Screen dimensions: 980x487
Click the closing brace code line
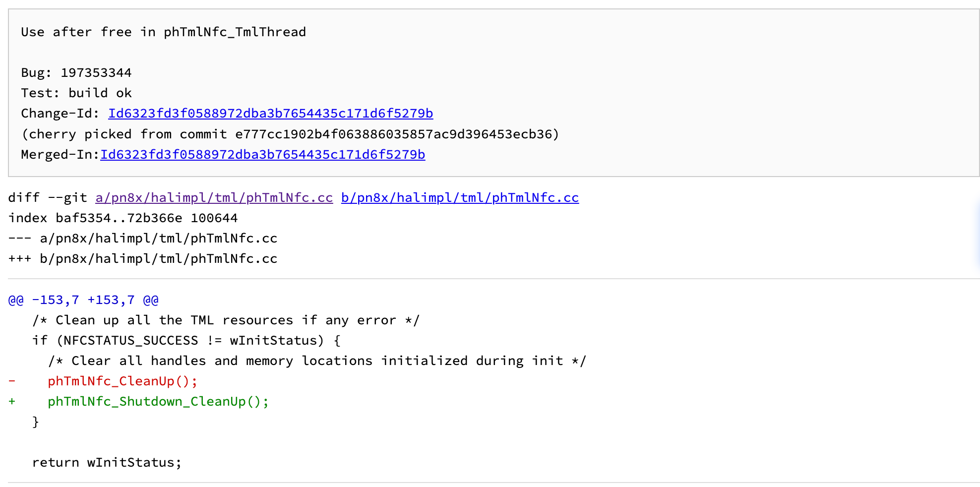tap(36, 422)
